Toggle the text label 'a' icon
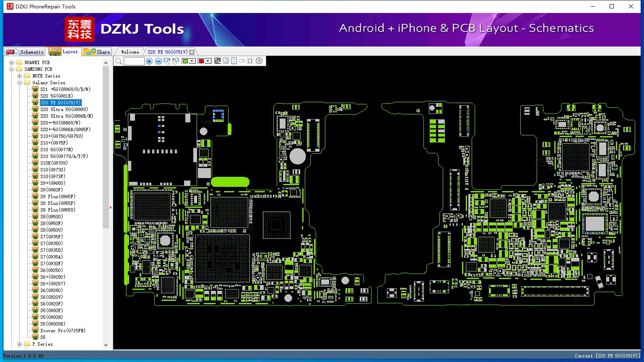644x362 pixels. point(226,61)
